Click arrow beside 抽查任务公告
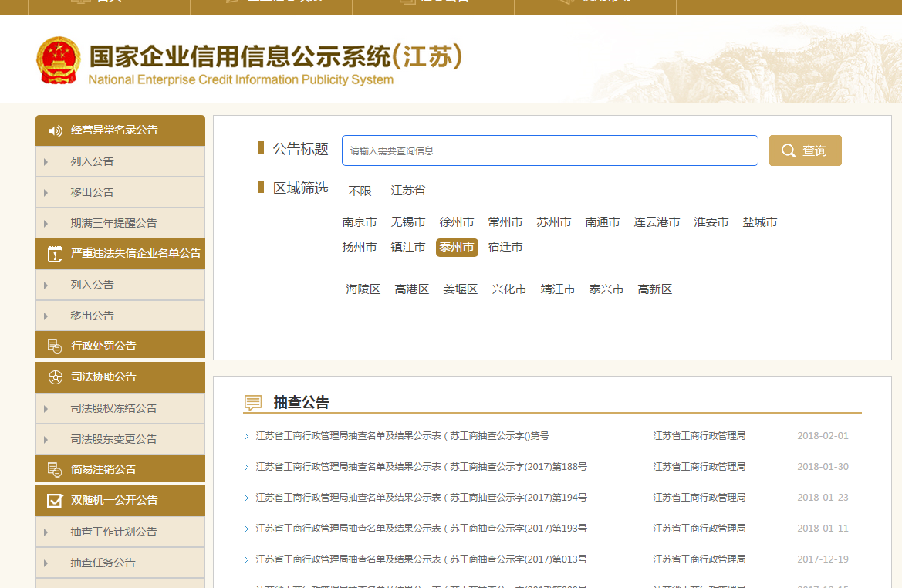The width and height of the screenshot is (902, 588). 46,563
